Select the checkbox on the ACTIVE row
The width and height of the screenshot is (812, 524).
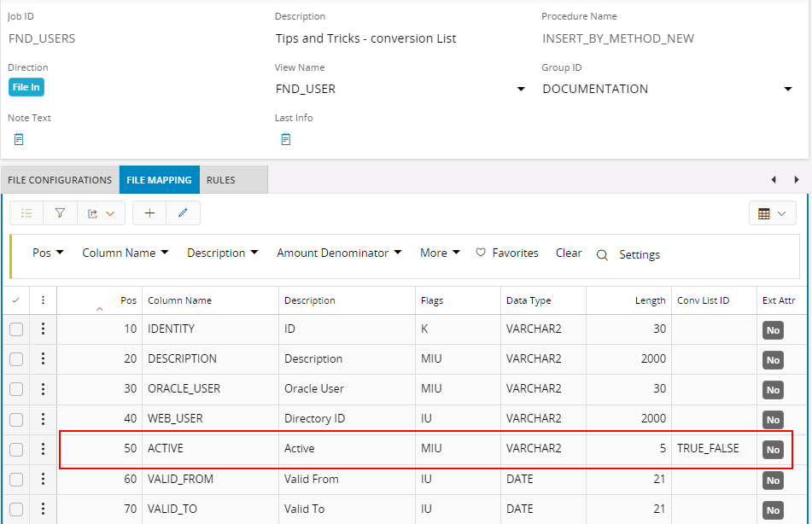coord(15,448)
